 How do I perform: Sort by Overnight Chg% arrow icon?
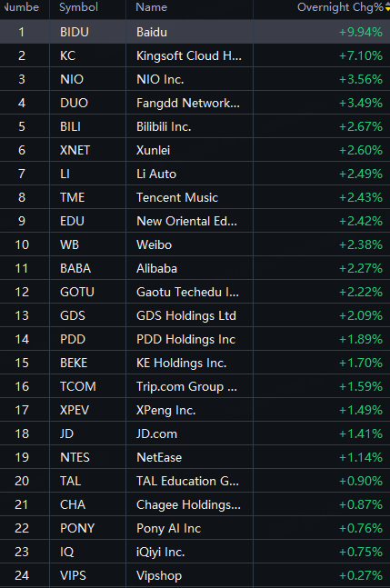387,7
